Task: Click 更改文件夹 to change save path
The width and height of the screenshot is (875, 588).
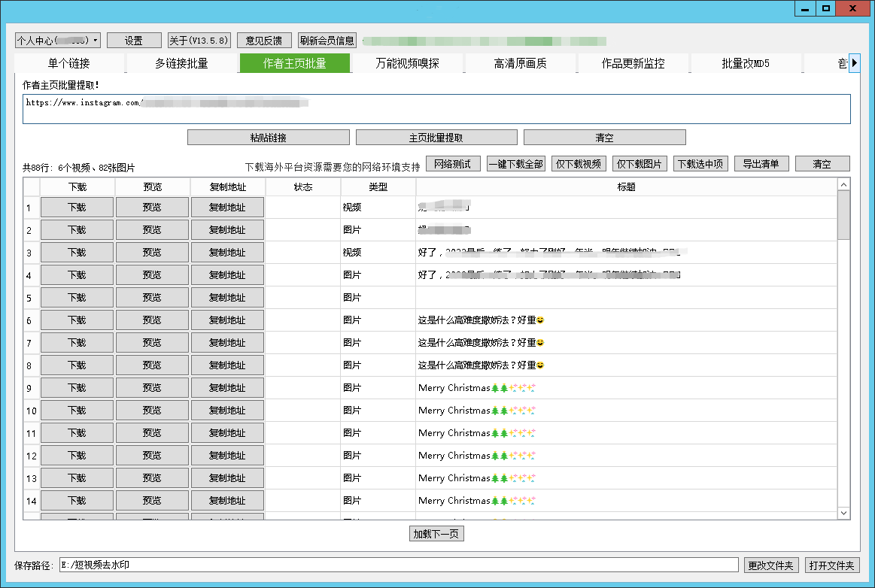Action: tap(771, 565)
